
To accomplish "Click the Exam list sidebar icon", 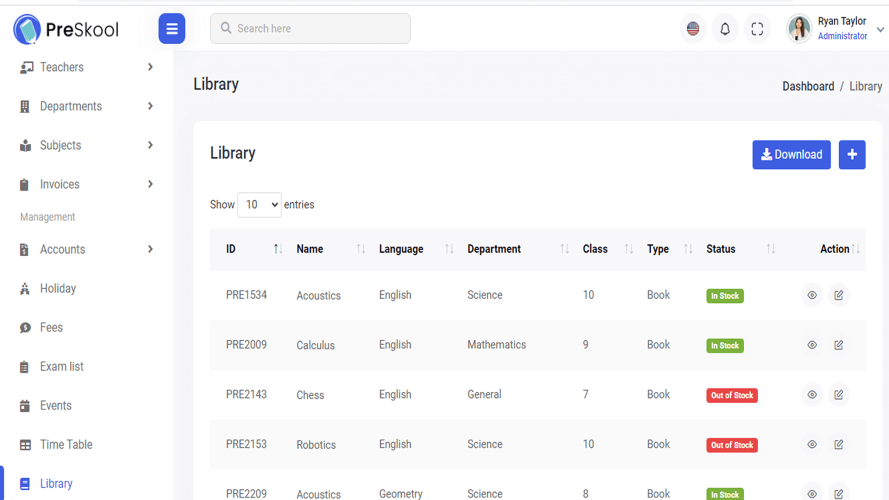I will tap(24, 367).
